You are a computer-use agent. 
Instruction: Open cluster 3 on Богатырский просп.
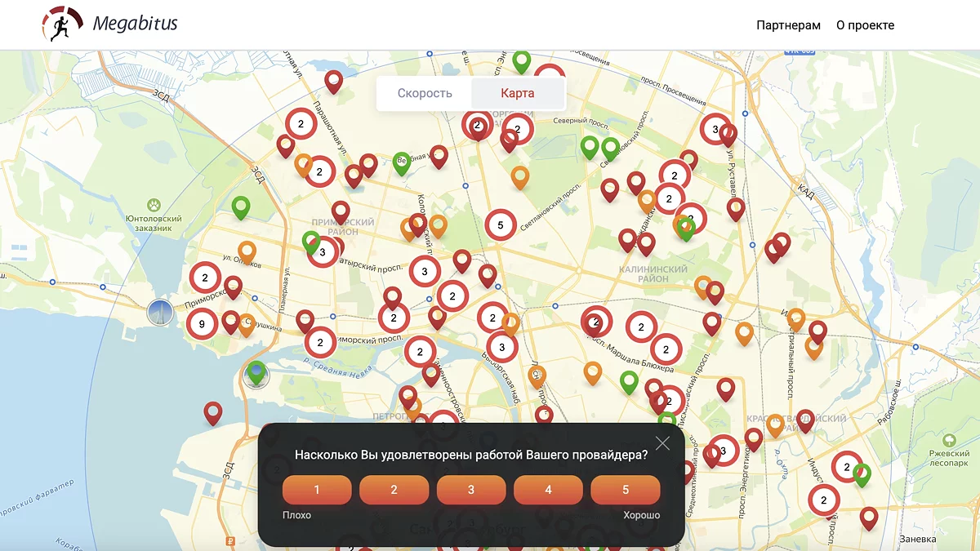(x=323, y=252)
